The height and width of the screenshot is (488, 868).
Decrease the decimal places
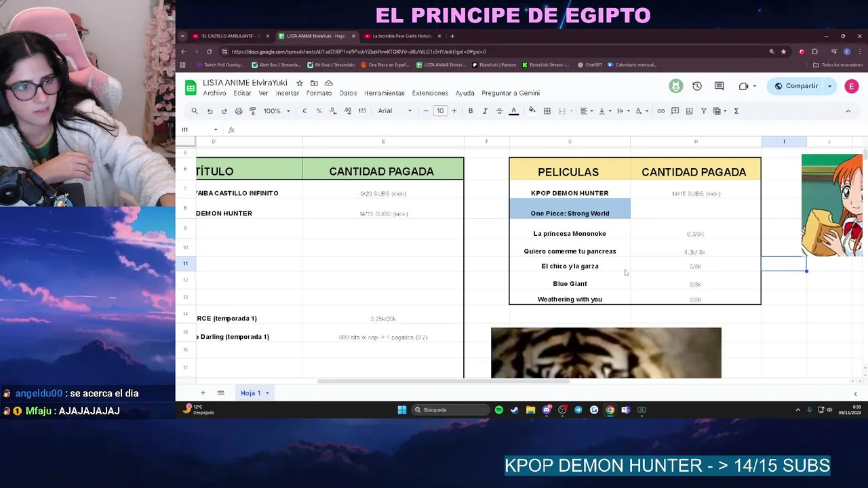click(x=333, y=111)
